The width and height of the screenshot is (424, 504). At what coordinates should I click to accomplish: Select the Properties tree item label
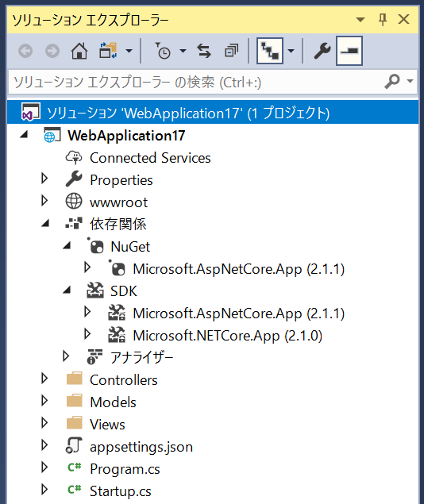point(121,180)
